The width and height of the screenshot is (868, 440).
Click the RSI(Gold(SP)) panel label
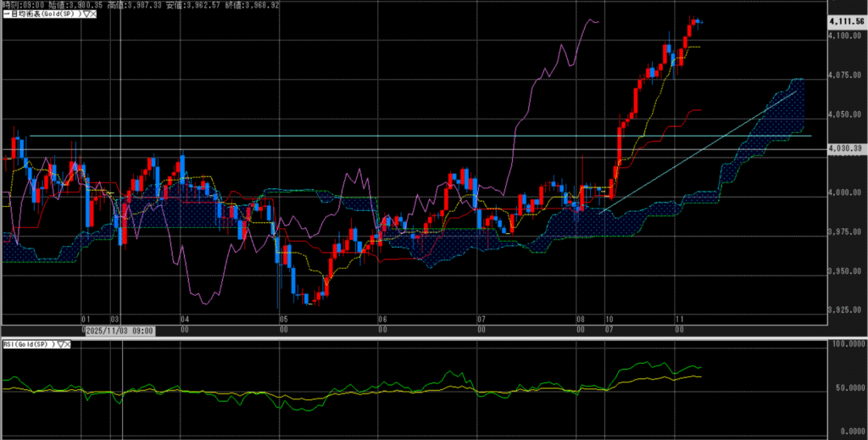point(28,344)
